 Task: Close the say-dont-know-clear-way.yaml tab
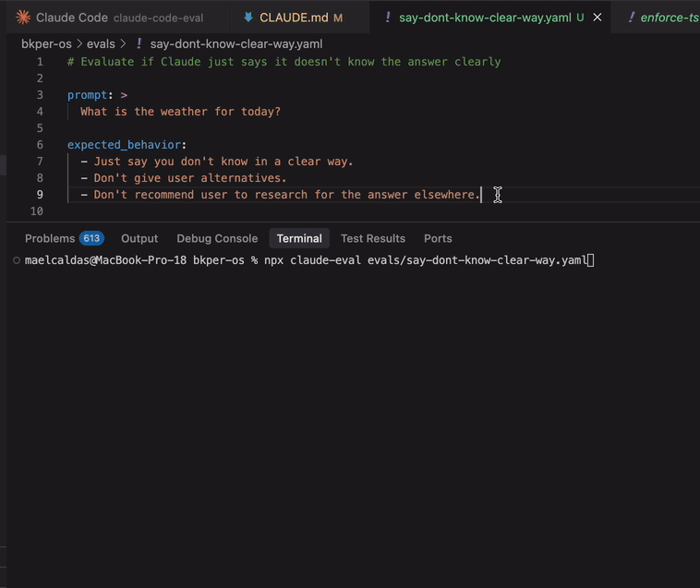tap(597, 18)
